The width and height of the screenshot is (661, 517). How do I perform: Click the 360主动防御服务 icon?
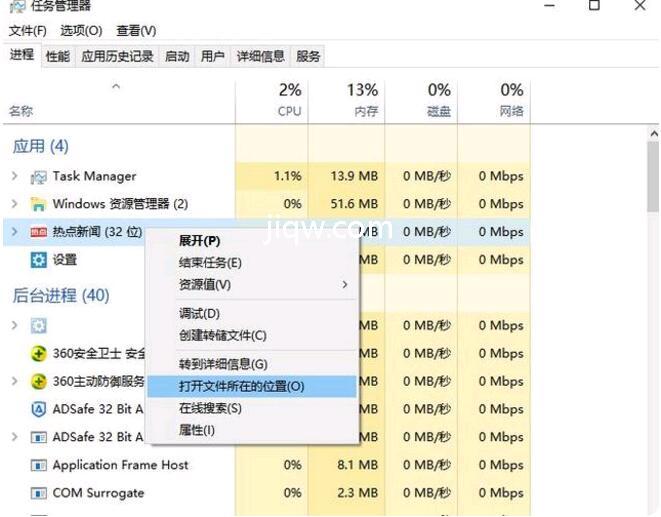39,382
